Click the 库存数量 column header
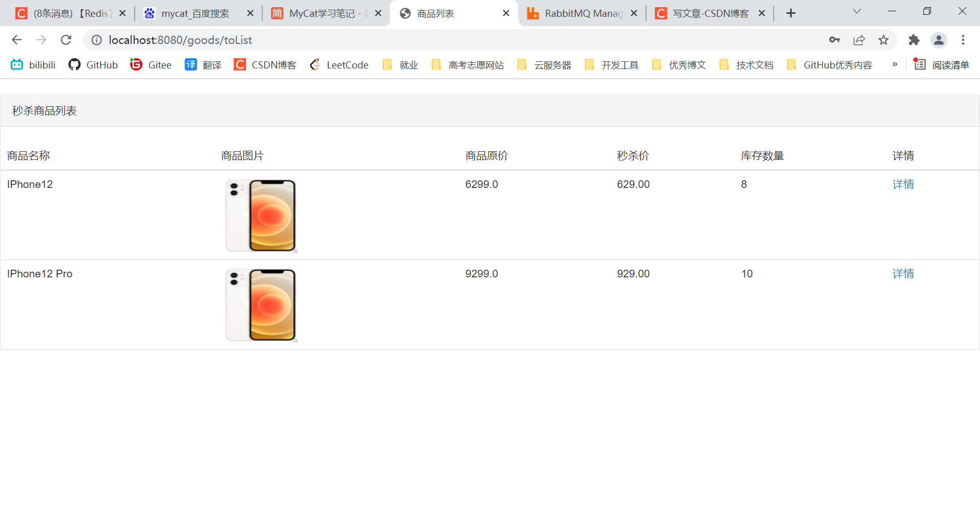This screenshot has width=980, height=521. point(762,156)
